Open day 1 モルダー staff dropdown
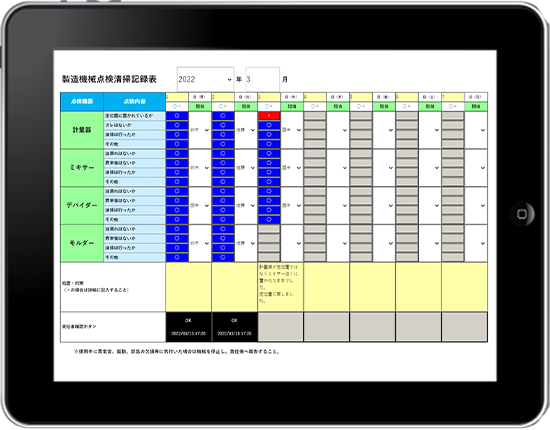 coord(200,243)
